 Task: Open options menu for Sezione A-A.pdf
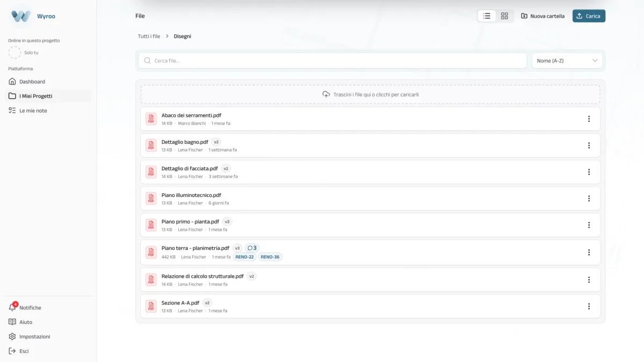(589, 306)
